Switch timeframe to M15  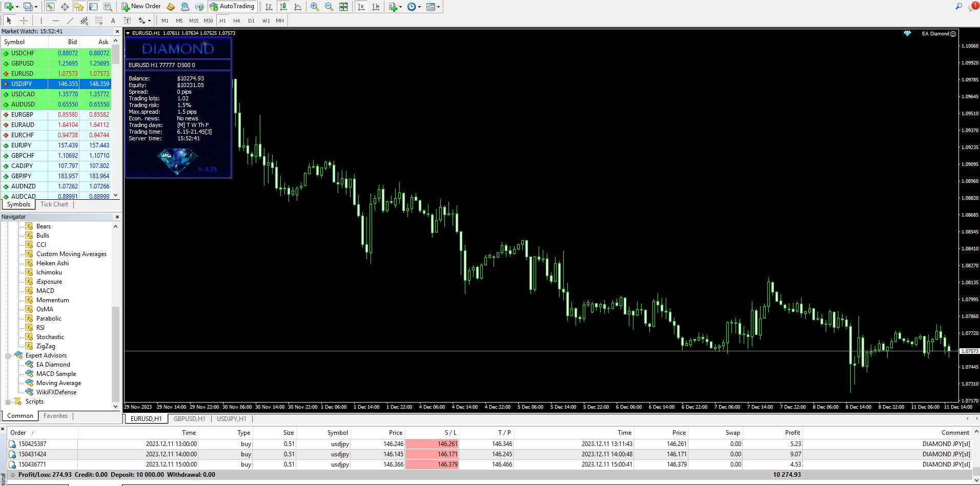pos(193,20)
